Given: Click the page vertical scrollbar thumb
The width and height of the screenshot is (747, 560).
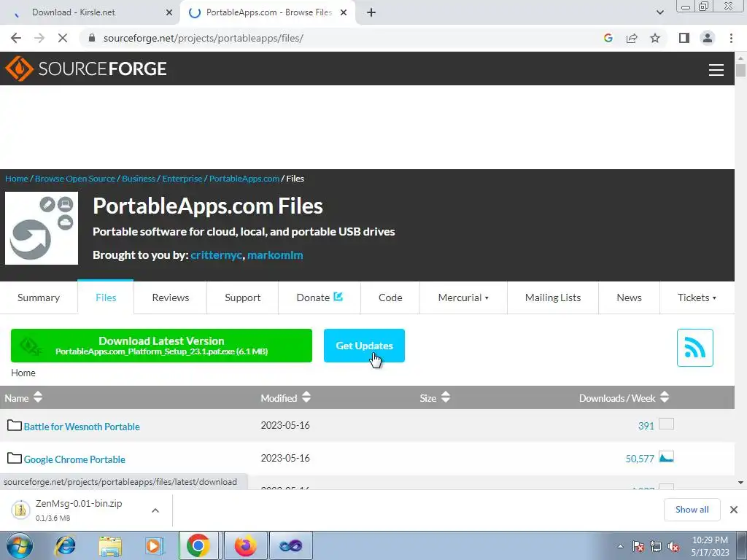Looking at the screenshot, I should [x=740, y=71].
